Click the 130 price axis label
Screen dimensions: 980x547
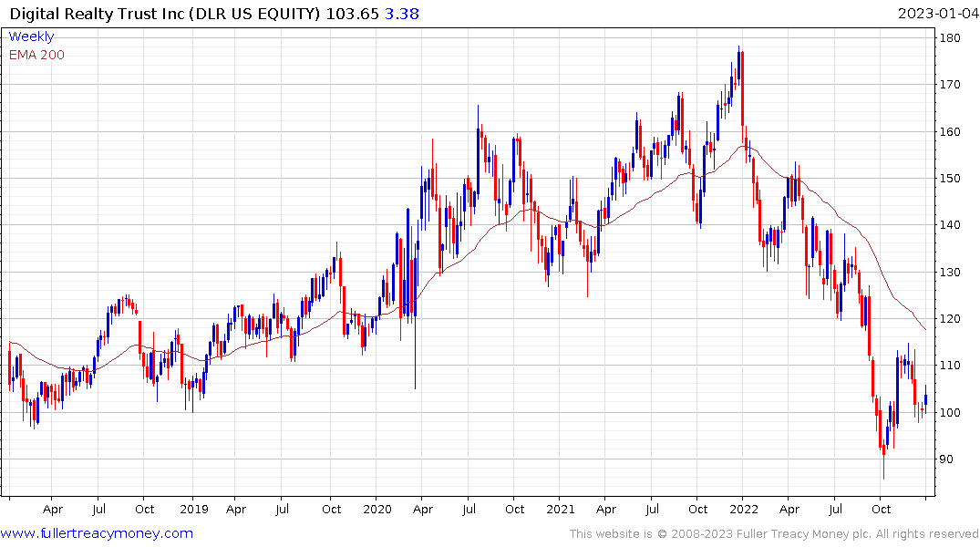point(950,272)
